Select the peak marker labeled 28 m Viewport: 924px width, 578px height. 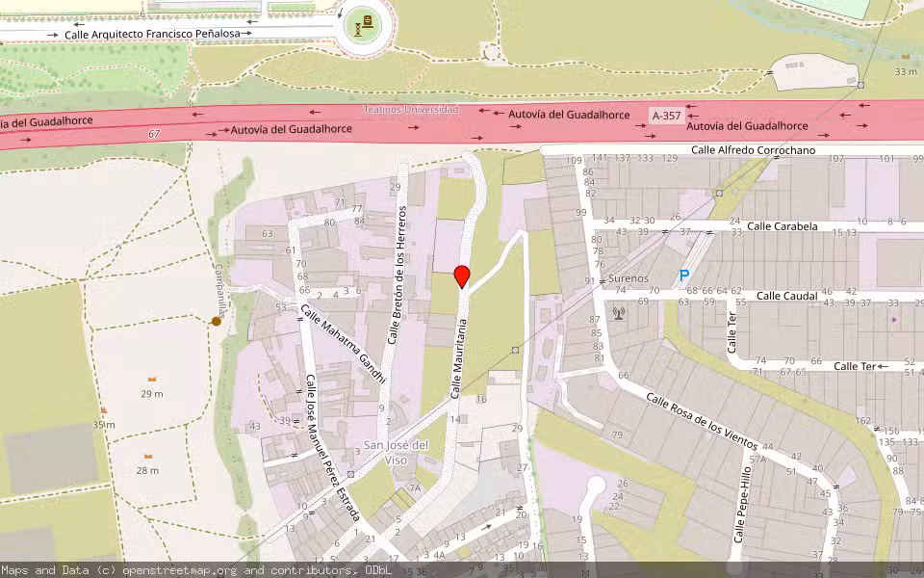pyautogui.click(x=147, y=456)
